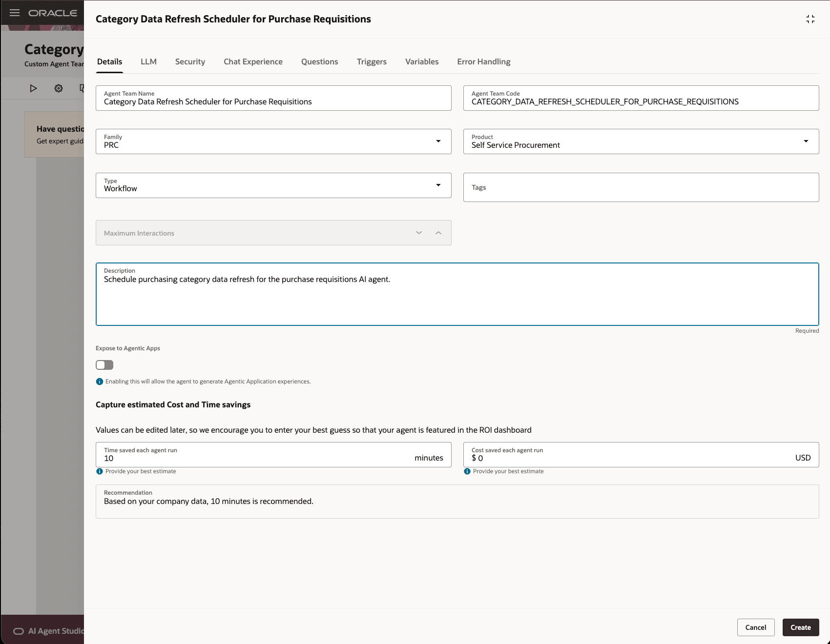830x644 pixels.
Task: Switch to the LLM tab
Action: 148,61
